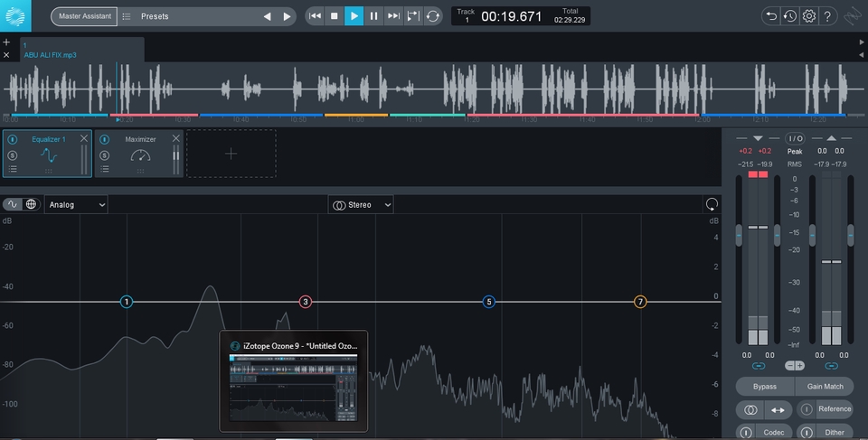Screen dimensions: 868x440
Task: Click the Undo icon
Action: (x=770, y=16)
